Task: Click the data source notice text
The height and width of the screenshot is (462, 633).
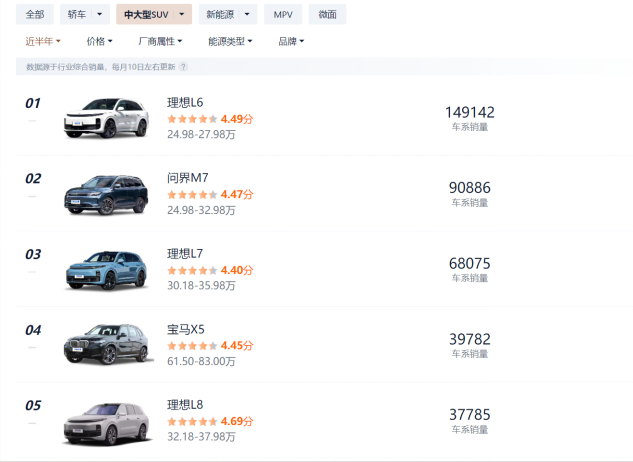Action: click(101, 67)
